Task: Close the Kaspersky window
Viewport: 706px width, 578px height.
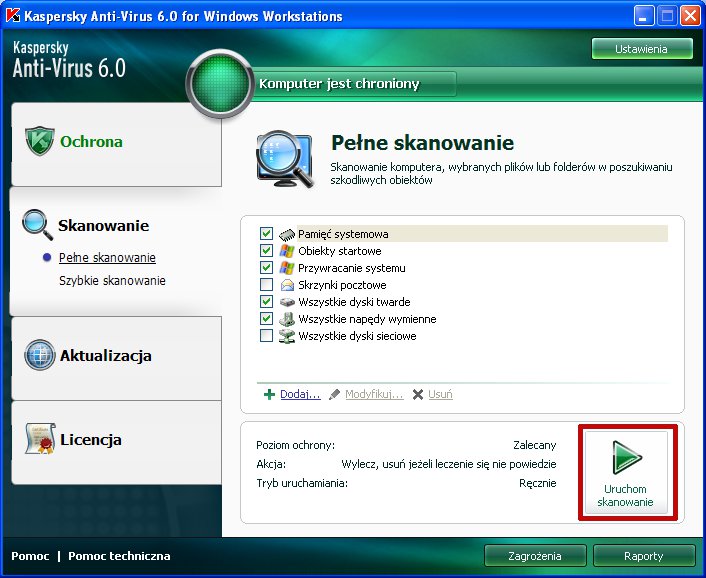Action: (x=690, y=17)
